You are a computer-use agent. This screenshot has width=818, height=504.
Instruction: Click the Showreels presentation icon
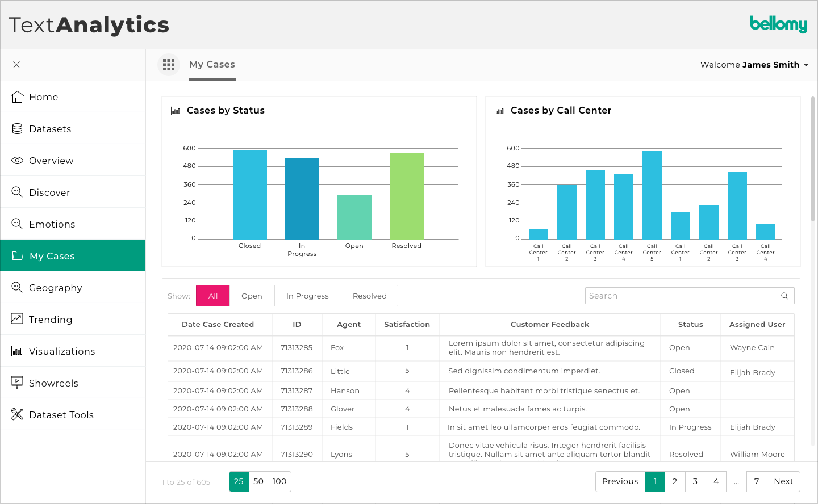[17, 383]
